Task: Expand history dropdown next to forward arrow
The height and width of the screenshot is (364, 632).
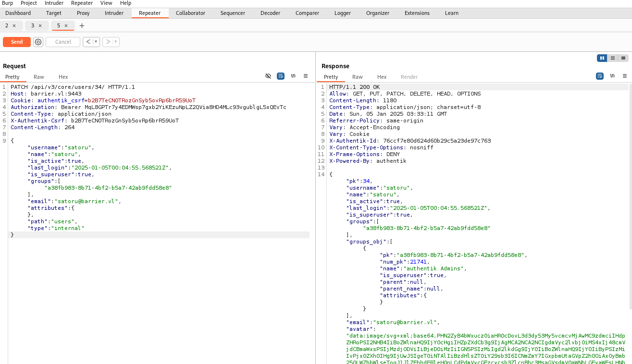Action: click(x=116, y=42)
